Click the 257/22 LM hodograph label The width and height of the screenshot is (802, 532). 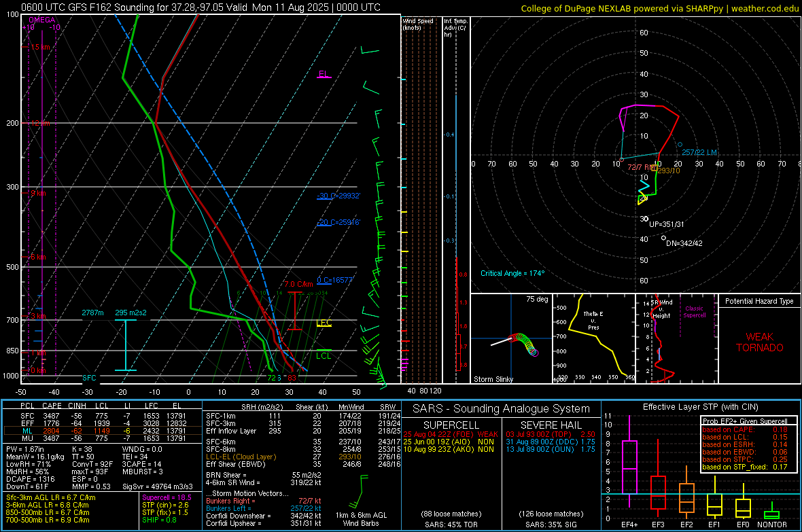point(699,152)
